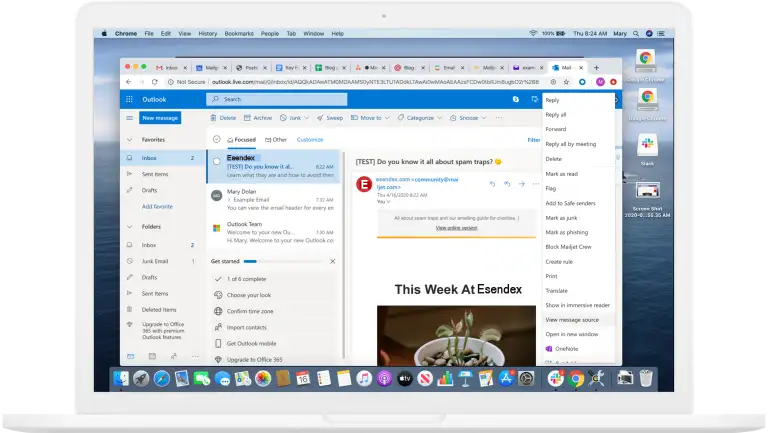Open the Mary Dolan email

click(274, 200)
